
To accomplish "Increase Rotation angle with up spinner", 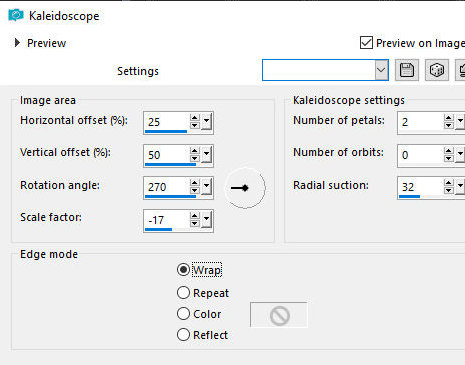I will tap(195, 183).
